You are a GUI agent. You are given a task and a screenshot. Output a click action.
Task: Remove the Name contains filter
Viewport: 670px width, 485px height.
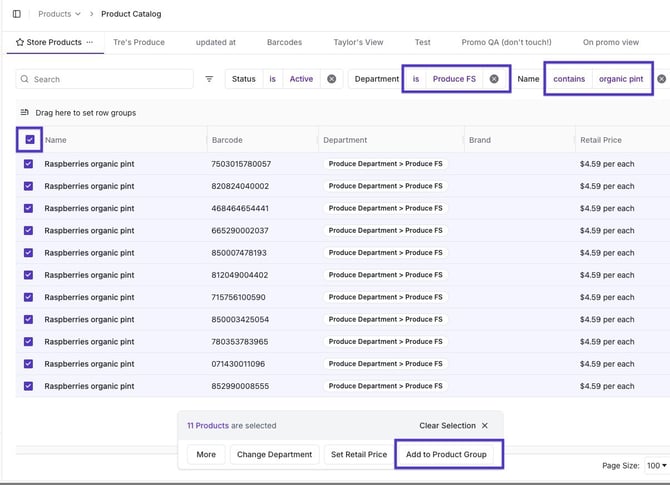point(661,79)
